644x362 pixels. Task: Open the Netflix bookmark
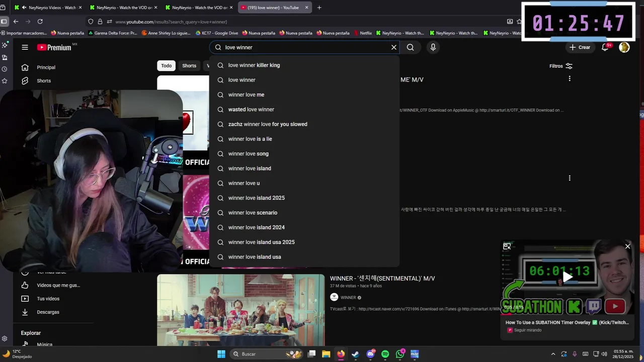(362, 33)
